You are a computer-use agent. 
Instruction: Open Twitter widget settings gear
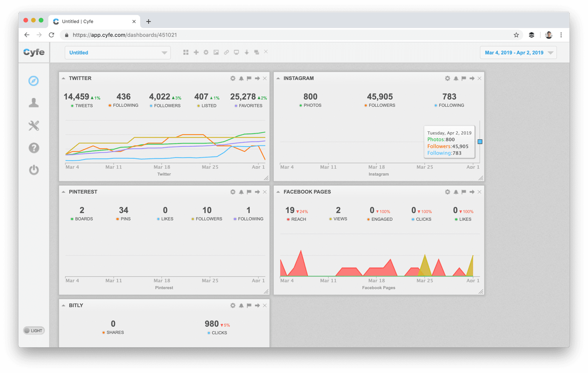233,78
